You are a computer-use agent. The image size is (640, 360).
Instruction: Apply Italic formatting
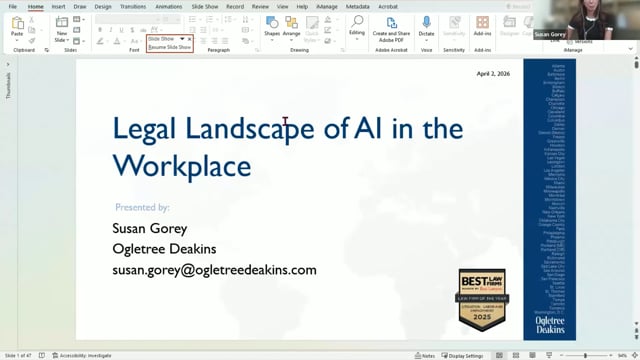click(x=111, y=30)
